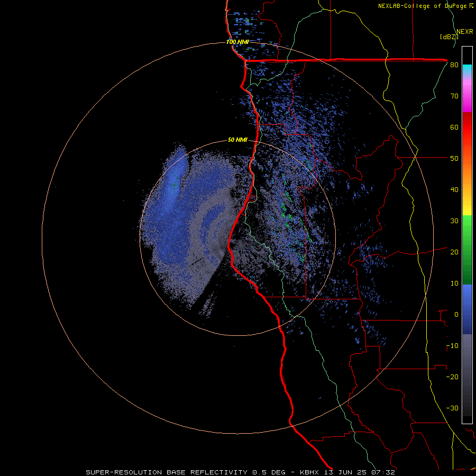Click the -10 value on the dBZ scale
Screen dimensions: 476x476
click(x=452, y=346)
